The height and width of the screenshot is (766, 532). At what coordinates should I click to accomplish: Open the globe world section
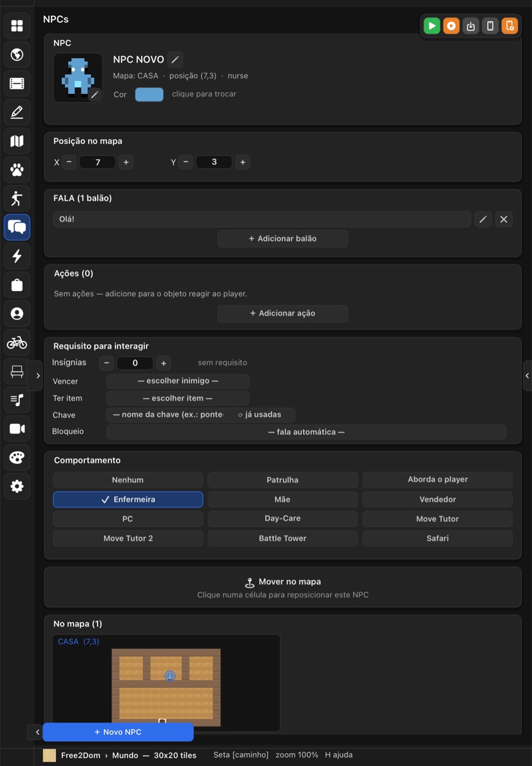[17, 54]
